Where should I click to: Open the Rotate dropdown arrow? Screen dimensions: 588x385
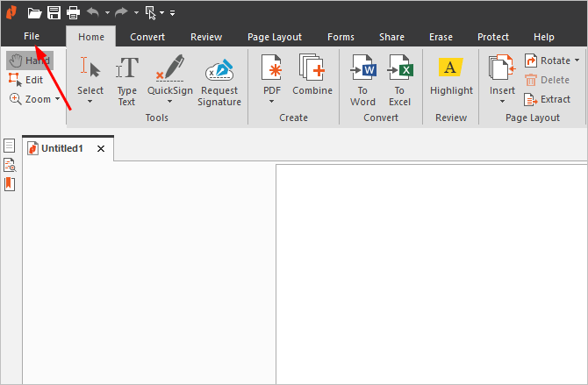[x=577, y=61]
